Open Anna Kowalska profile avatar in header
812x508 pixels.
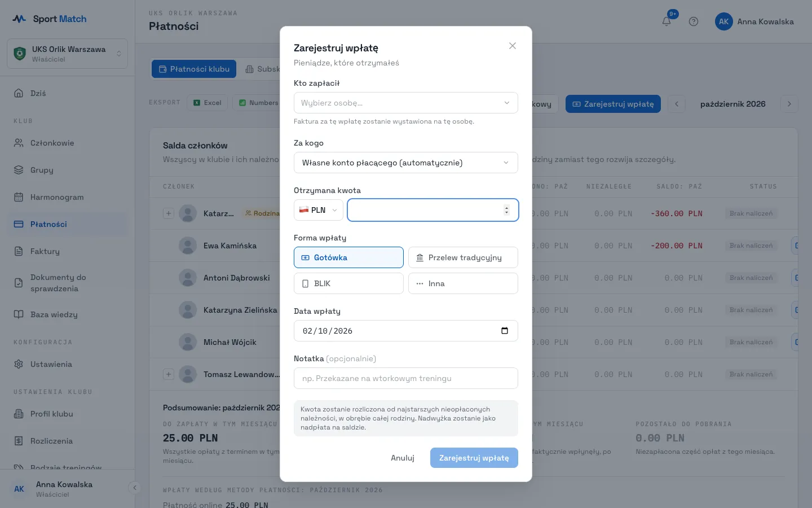click(x=724, y=21)
